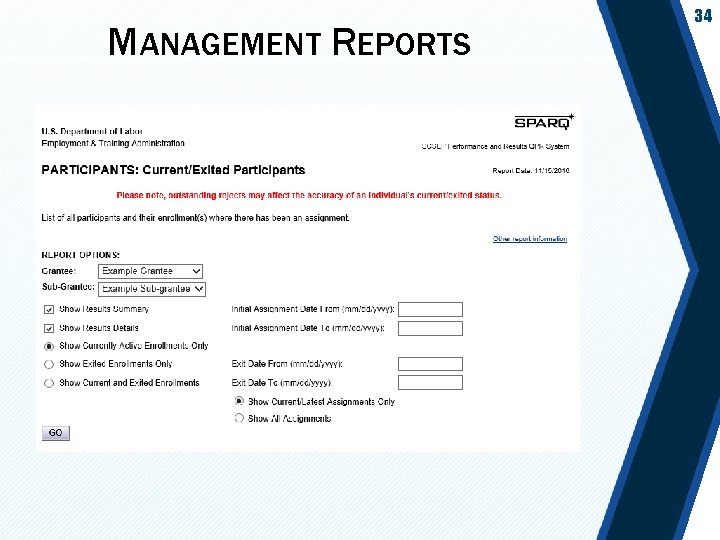Toggle Show Results Details checkbox
720x540 pixels.
pyautogui.click(x=49, y=328)
